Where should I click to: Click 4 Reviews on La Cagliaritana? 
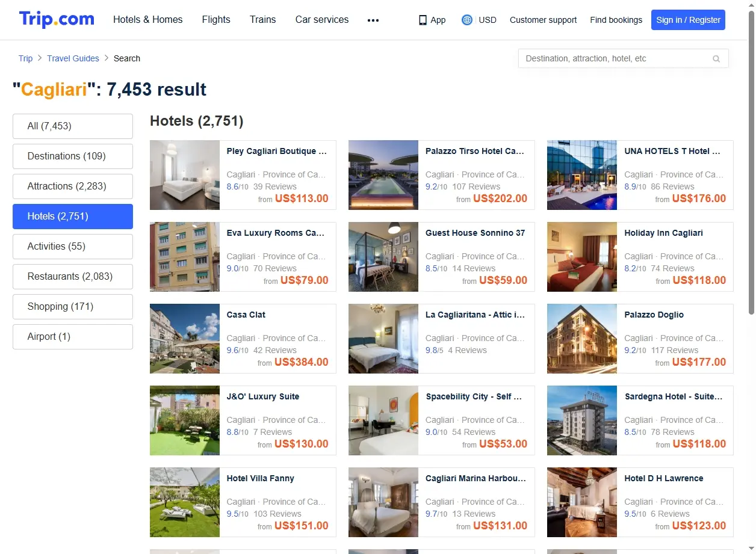pos(467,350)
